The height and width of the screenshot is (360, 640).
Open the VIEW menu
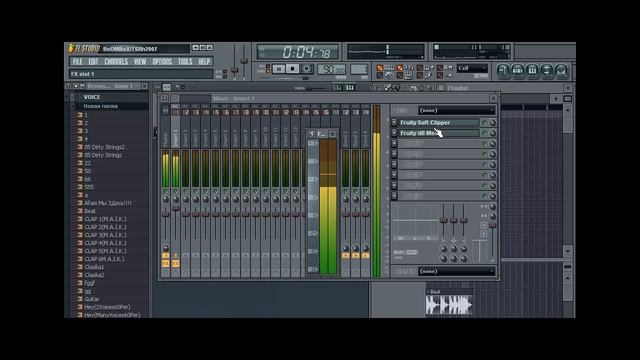(x=140, y=62)
